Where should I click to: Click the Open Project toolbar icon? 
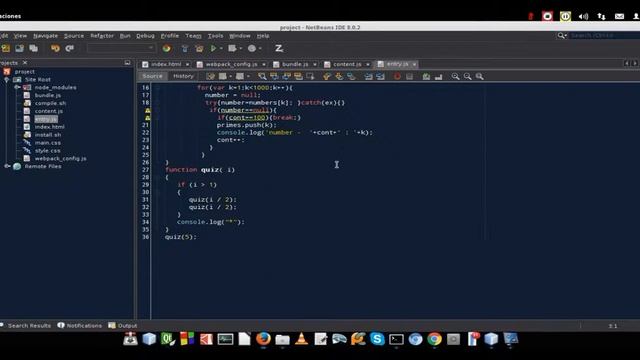tap(19, 49)
